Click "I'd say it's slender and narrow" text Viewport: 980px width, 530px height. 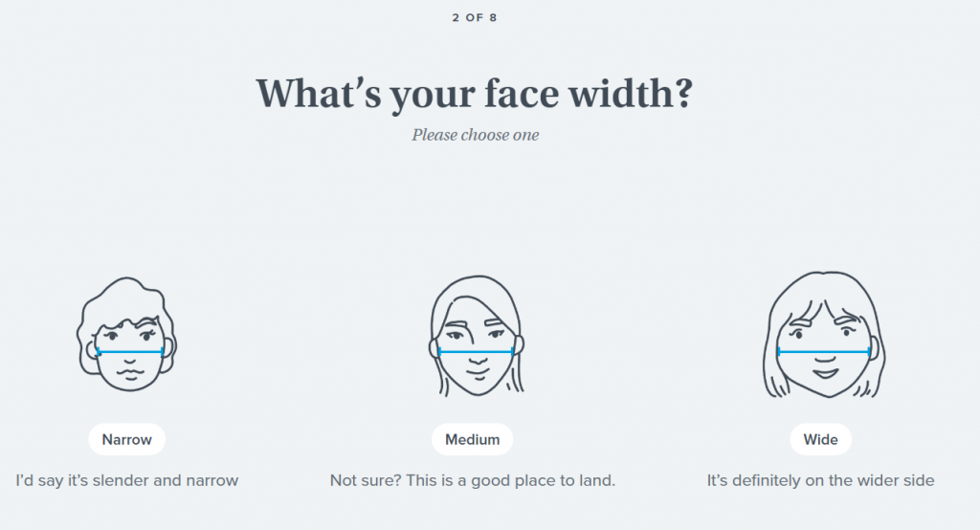127,480
